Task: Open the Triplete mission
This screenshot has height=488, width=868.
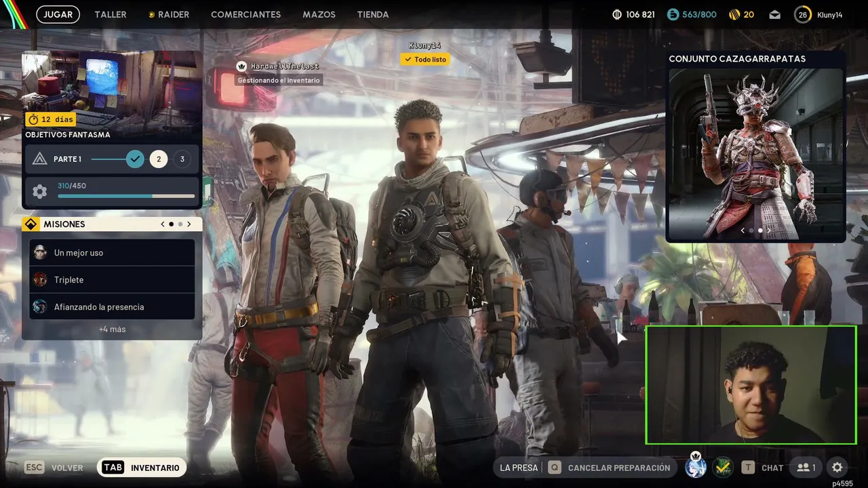Action: coord(112,280)
